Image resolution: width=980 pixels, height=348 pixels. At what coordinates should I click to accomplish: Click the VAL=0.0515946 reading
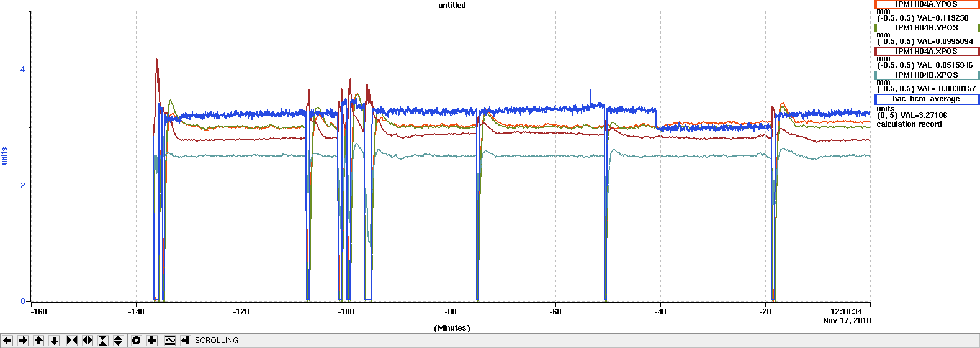945,65
